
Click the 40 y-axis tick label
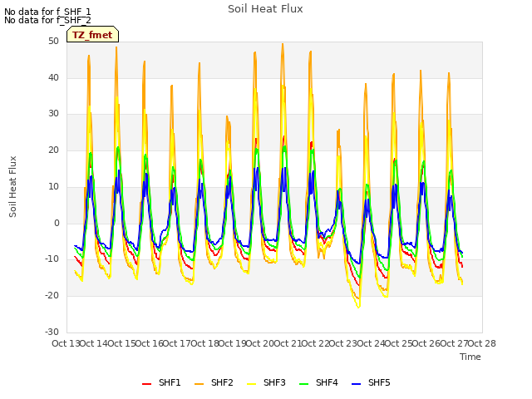tap(53, 77)
